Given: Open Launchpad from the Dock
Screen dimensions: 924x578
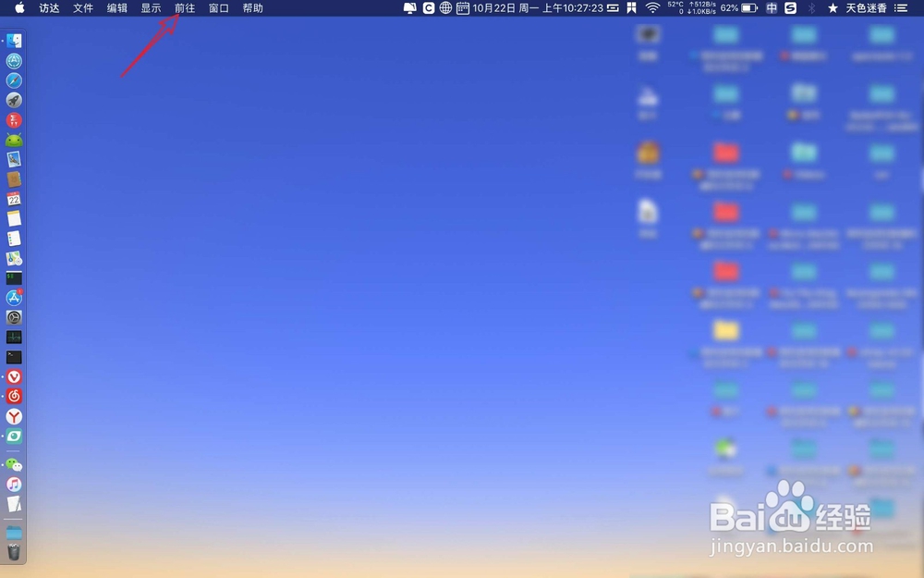Looking at the screenshot, I should [x=14, y=101].
